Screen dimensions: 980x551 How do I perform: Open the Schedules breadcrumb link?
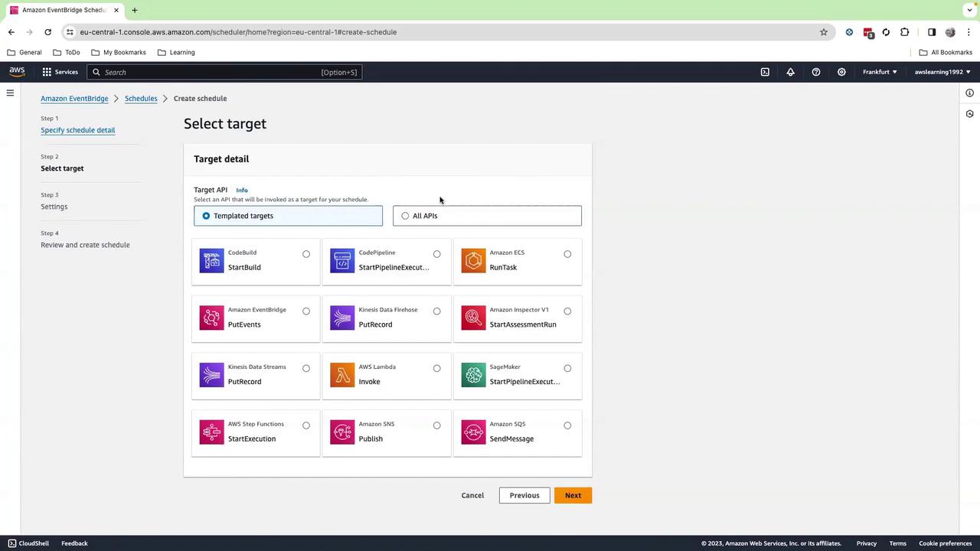coord(141,99)
